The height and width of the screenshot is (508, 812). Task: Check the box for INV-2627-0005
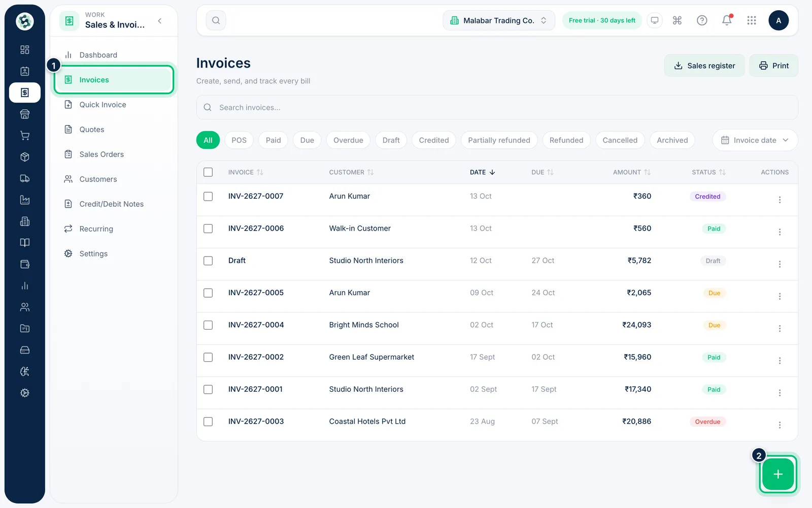point(208,293)
